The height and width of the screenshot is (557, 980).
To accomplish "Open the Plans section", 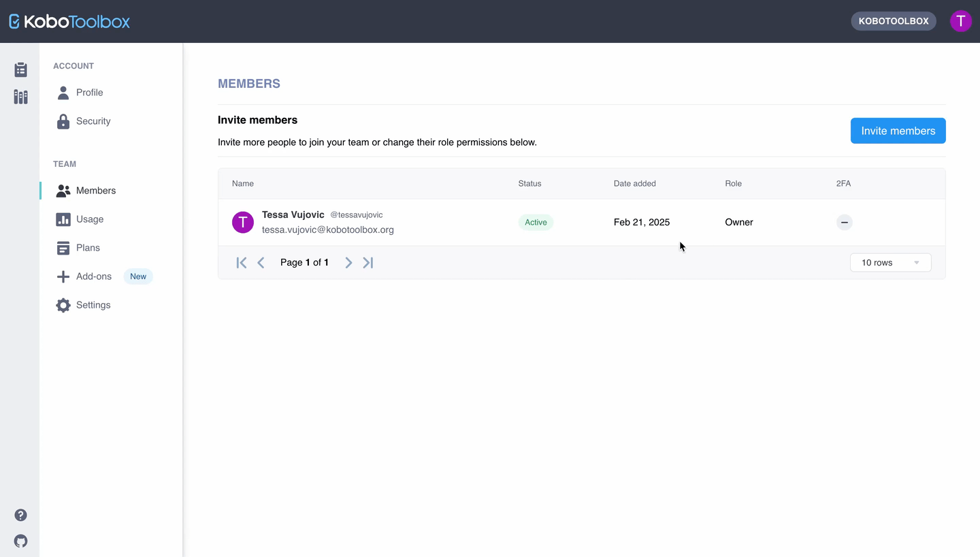I will pyautogui.click(x=88, y=248).
